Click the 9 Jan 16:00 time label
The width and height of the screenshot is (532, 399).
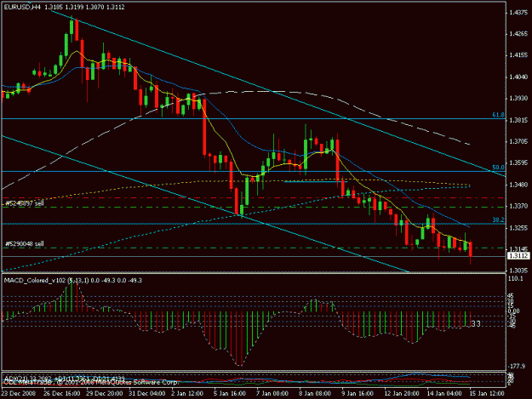click(357, 394)
